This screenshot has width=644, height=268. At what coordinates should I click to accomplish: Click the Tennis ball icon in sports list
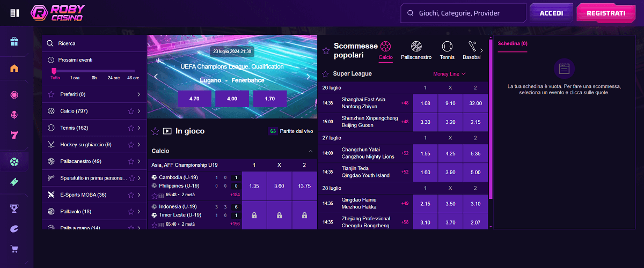click(x=51, y=128)
